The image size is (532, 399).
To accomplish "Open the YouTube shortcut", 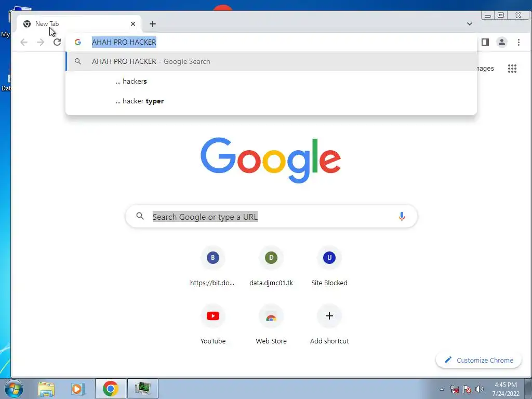I will (x=212, y=325).
